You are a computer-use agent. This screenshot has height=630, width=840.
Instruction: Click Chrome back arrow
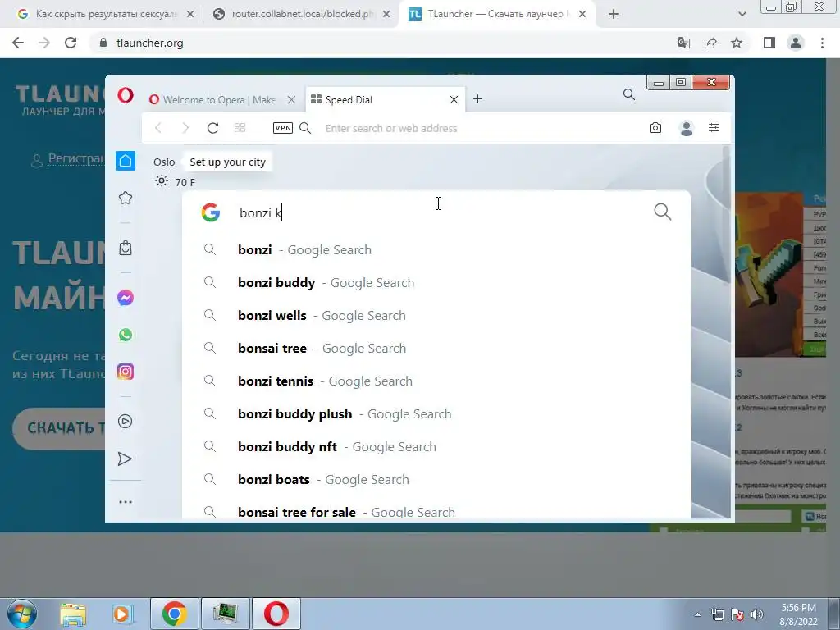[18, 43]
